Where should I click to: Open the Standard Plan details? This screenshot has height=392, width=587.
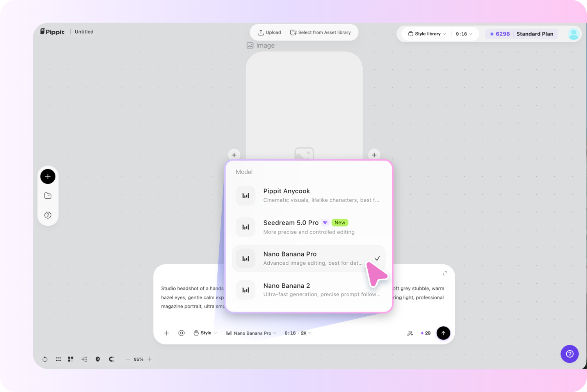pos(535,34)
